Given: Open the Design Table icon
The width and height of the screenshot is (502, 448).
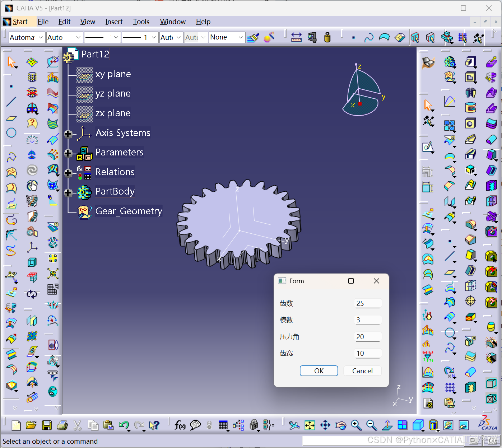Looking at the screenshot, I should click(223, 425).
